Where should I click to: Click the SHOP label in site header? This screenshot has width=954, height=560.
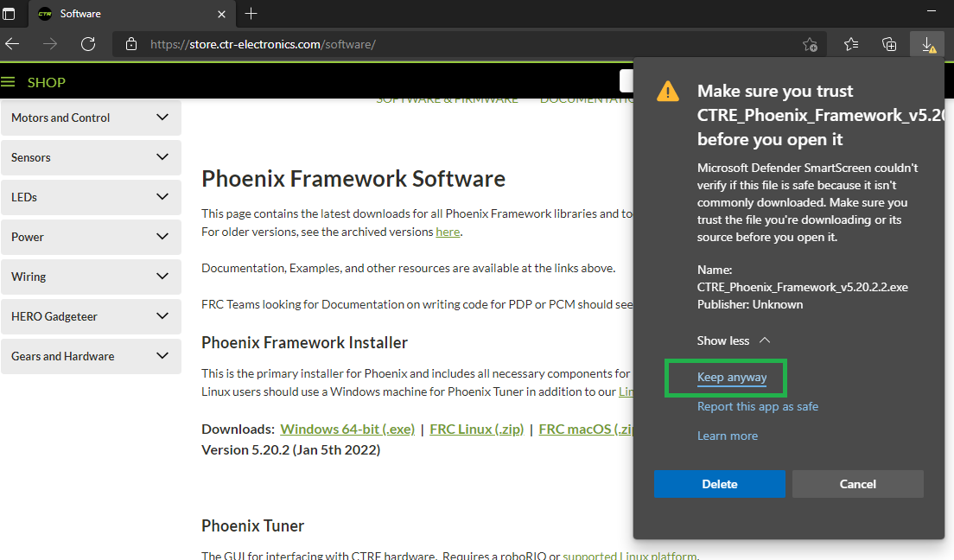click(47, 82)
